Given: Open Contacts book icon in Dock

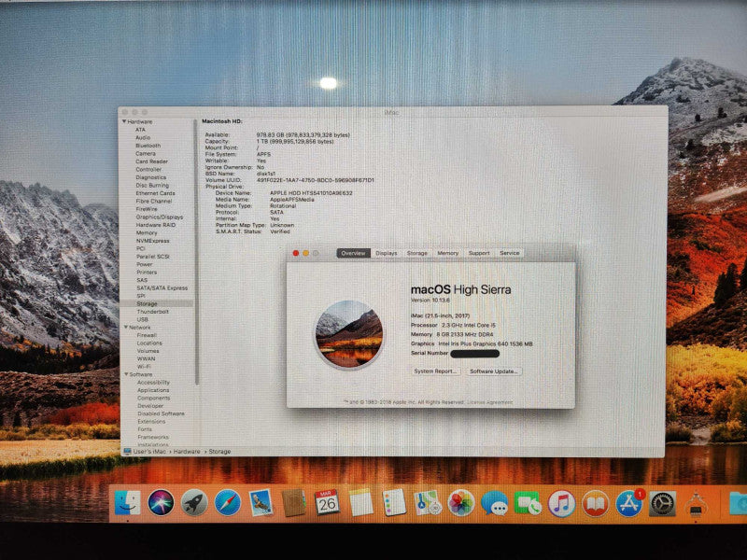Looking at the screenshot, I should point(293,503).
